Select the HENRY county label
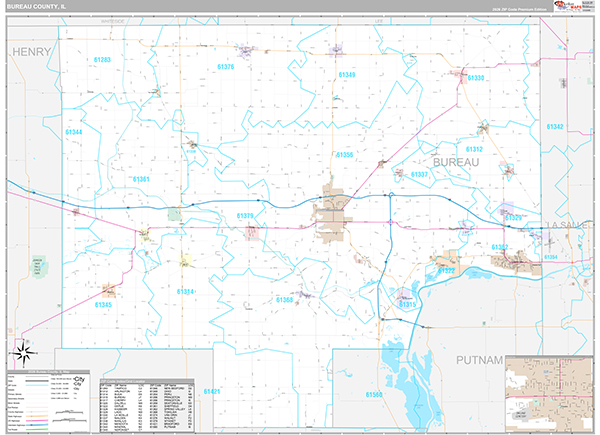This screenshot has height=435, width=600. [32, 52]
